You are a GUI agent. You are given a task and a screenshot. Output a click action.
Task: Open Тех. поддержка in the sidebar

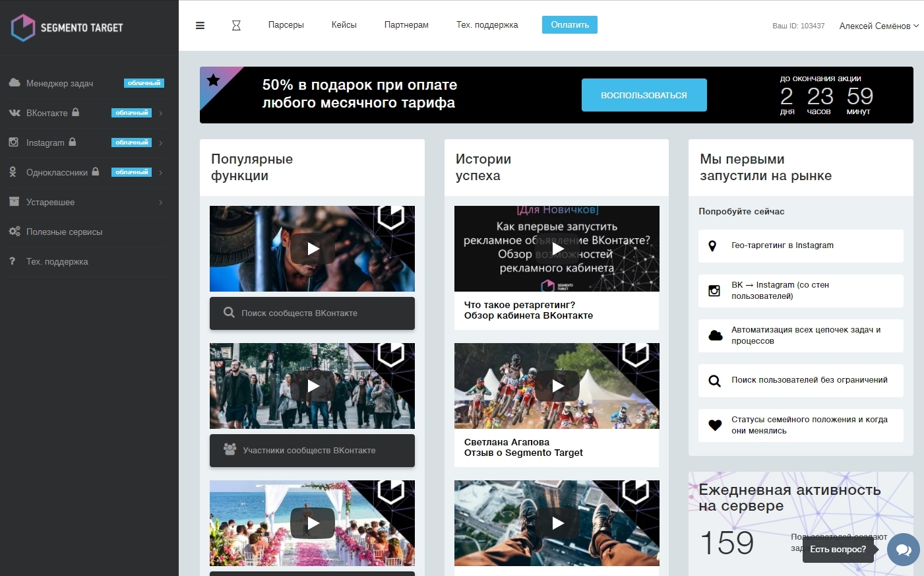[x=57, y=261]
